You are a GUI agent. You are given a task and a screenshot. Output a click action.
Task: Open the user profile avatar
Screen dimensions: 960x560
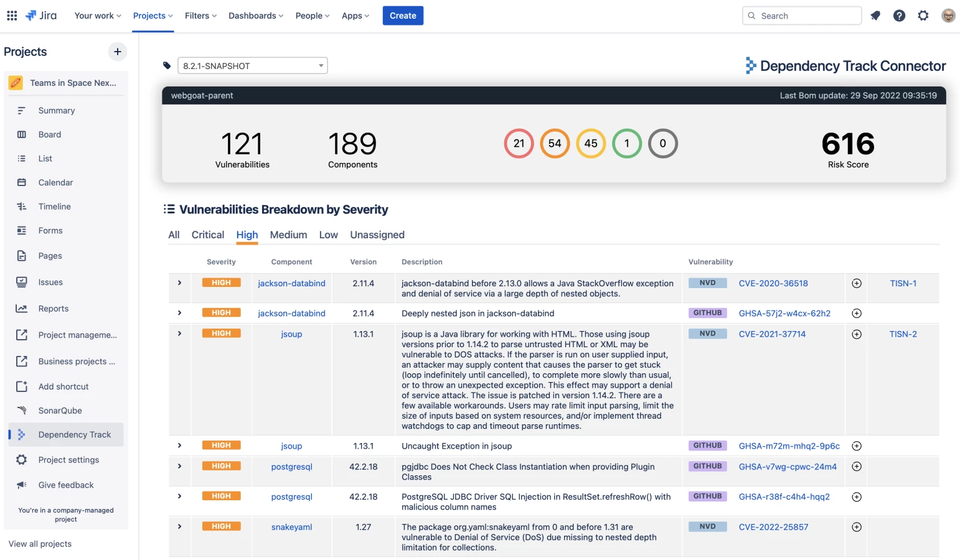948,16
